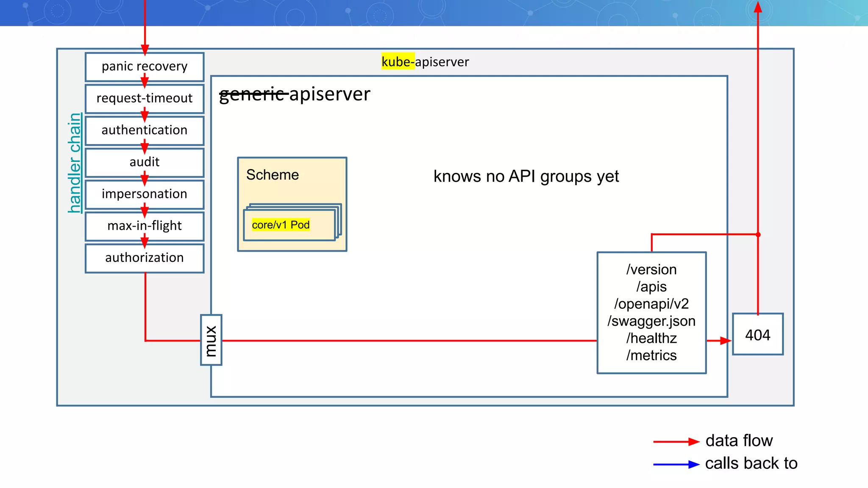Click the /swagger.json endpoint text
The width and height of the screenshot is (868, 488).
point(651,321)
